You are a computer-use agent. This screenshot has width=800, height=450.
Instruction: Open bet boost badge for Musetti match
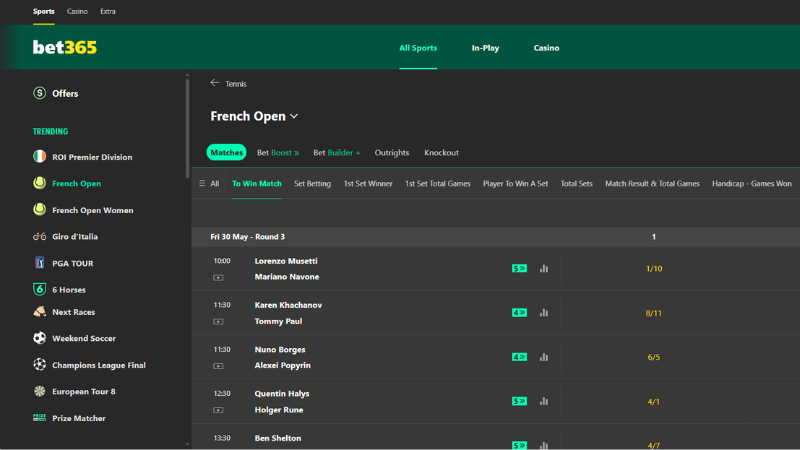[519, 268]
